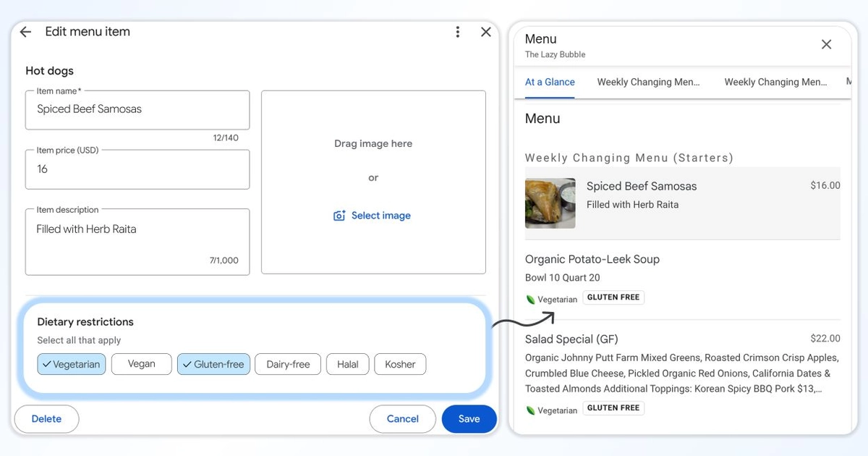Click the Weekly Changing Menu (Starters) heading

tap(629, 158)
